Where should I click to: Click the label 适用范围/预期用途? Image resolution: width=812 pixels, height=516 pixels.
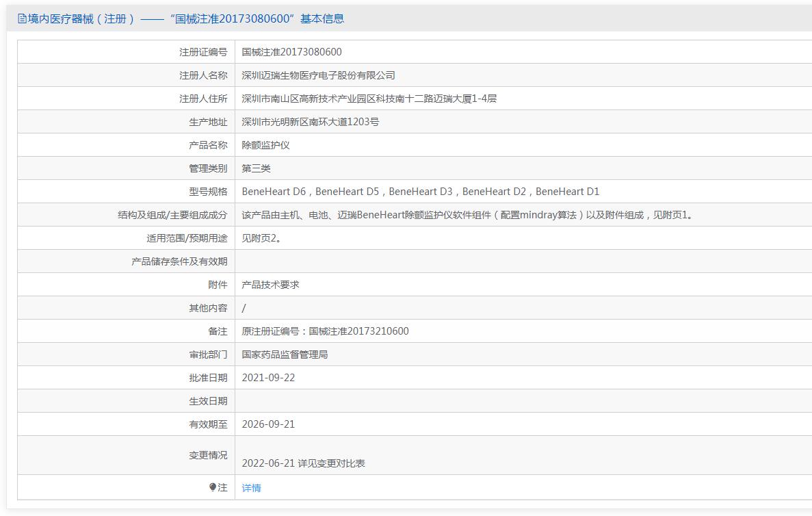point(187,238)
